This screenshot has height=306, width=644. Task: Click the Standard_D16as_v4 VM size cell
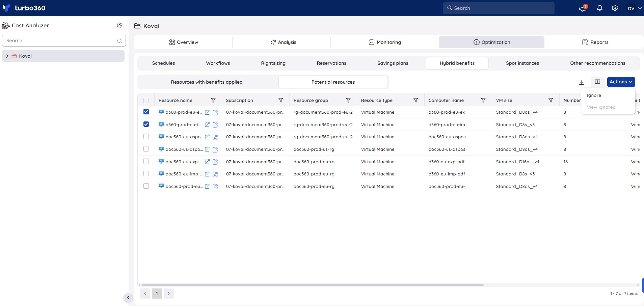point(518,162)
